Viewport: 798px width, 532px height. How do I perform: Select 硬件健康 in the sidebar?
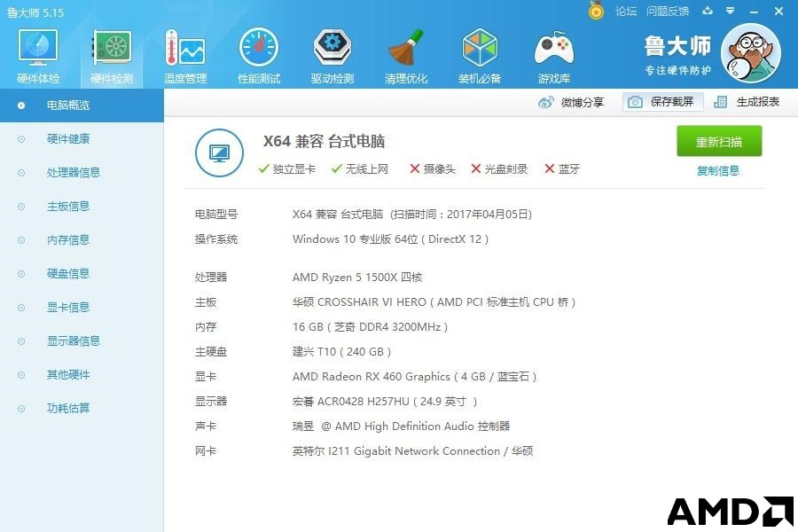click(82, 139)
